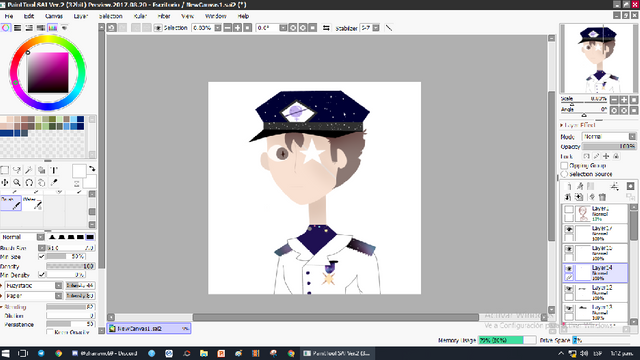Select the Brush tool preset
The height and width of the screenshot is (360, 640).
(11, 203)
